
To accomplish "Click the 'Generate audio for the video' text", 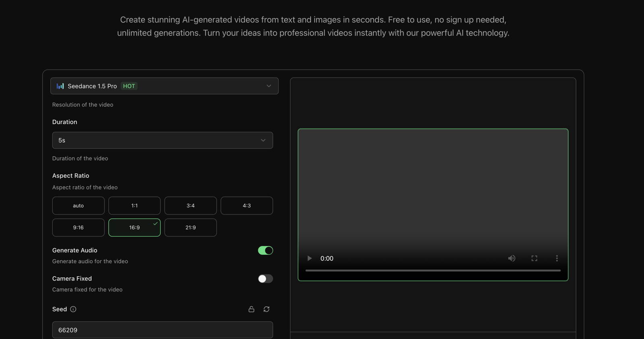I will tap(90, 261).
